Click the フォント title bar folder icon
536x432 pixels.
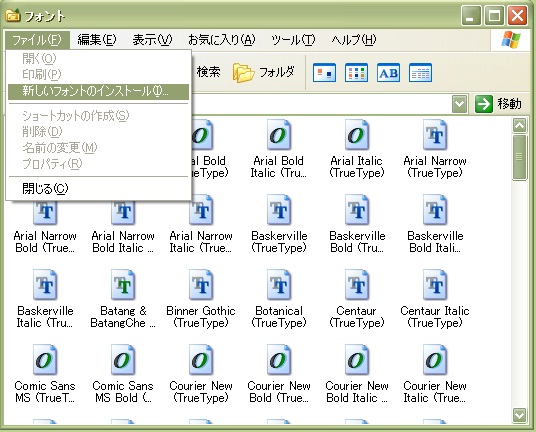13,16
